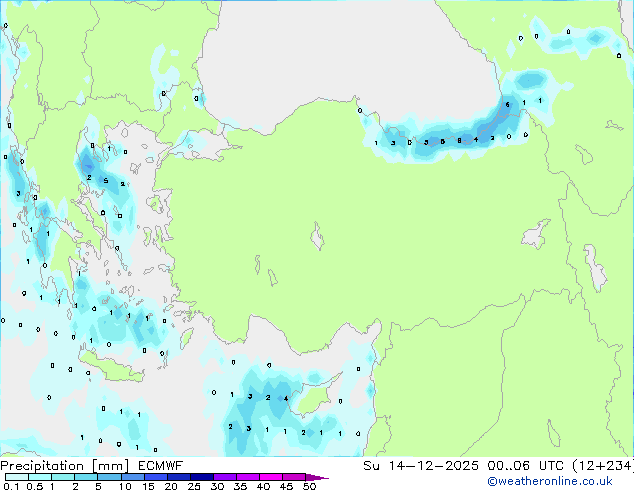Click the 'Precipitation' title word
This screenshot has height=490, width=634.
click(x=42, y=466)
